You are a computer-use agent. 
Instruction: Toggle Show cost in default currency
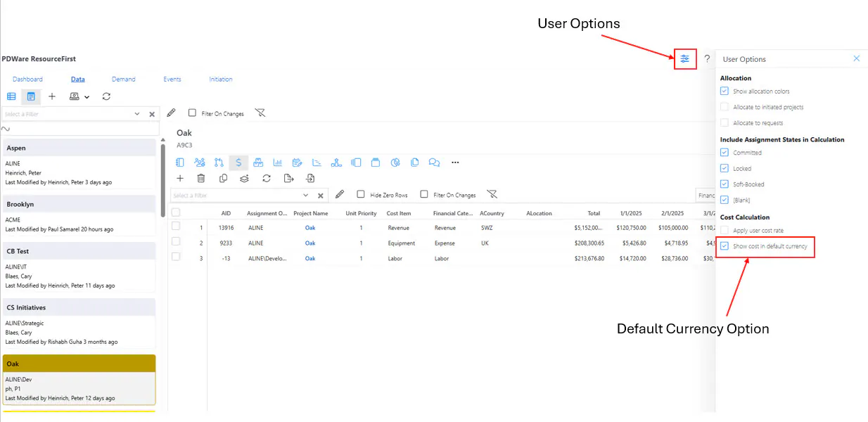click(725, 247)
